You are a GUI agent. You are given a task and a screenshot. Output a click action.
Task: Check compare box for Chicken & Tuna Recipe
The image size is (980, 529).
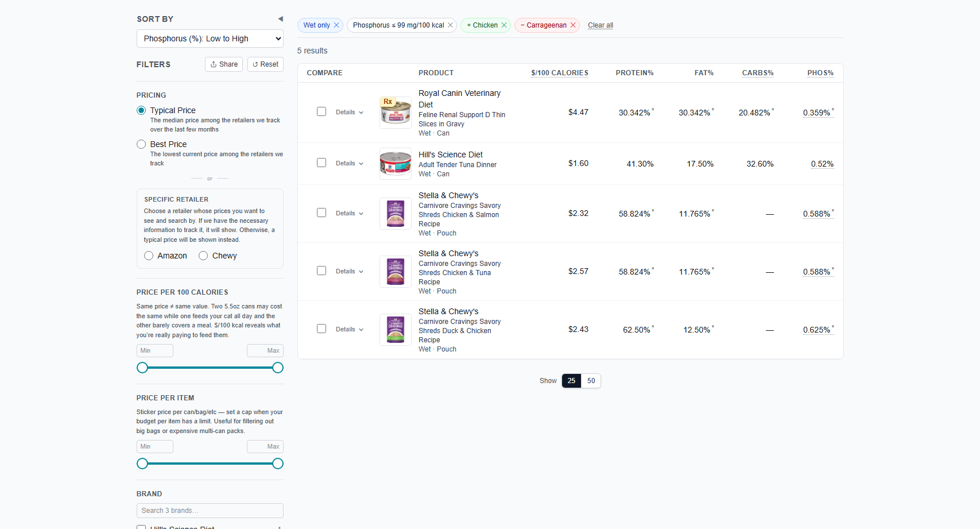(x=321, y=271)
